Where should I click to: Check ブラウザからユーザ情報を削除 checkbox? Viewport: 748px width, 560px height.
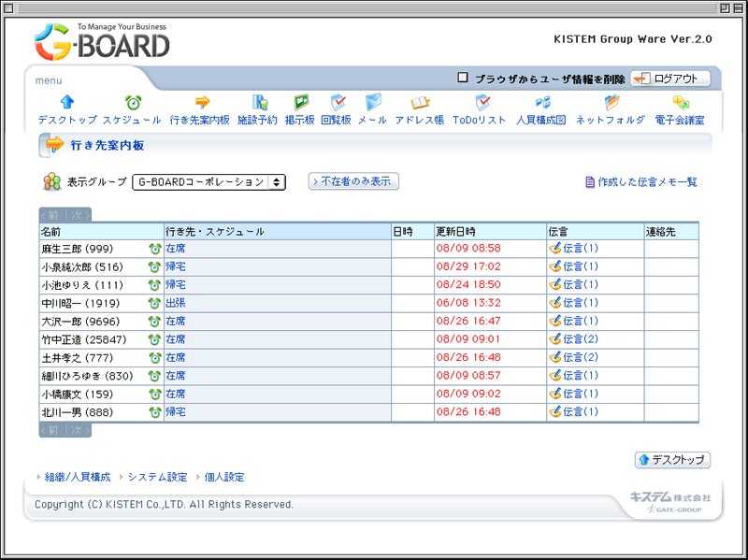tap(462, 78)
